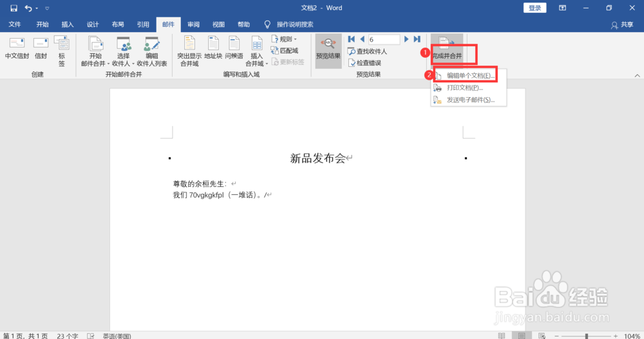Open the 插入合并域 dropdown
Screen dimensions: 644x339
point(257,51)
